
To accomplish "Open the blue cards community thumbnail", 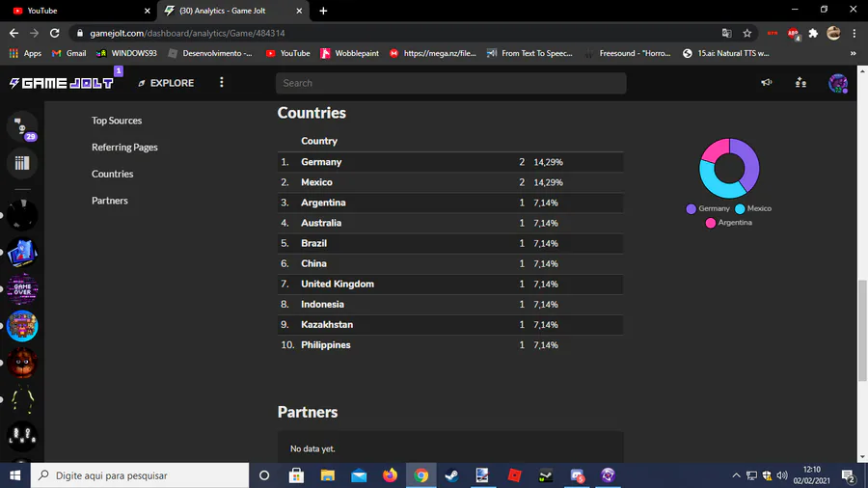I will tap(22, 253).
